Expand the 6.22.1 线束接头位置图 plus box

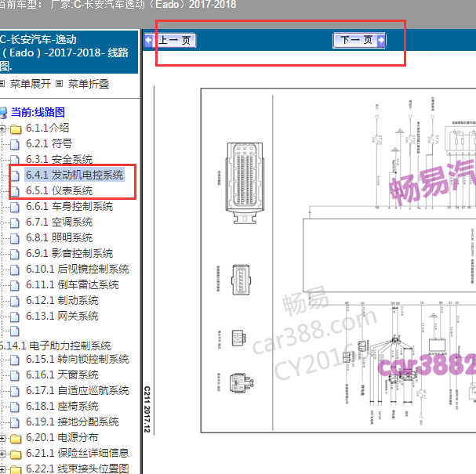point(2,470)
